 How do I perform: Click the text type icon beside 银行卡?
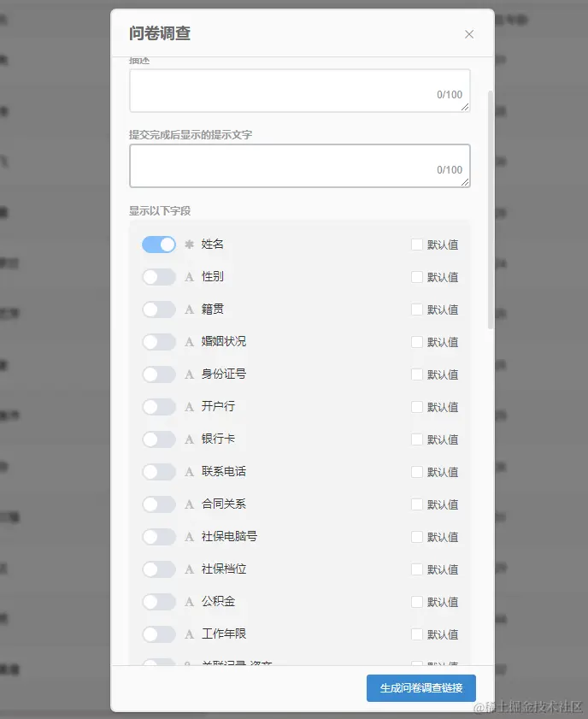[189, 439]
